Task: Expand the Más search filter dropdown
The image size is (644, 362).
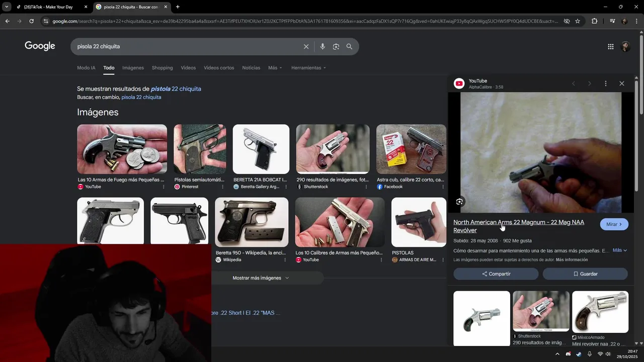Action: coord(275,68)
